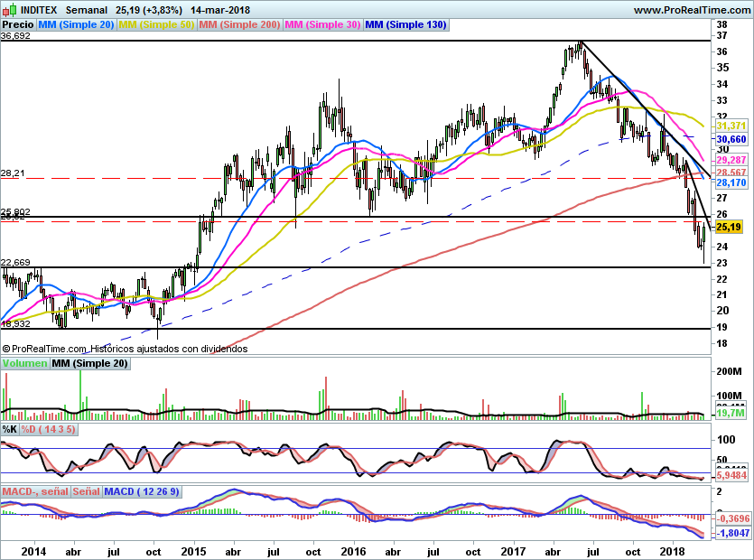The image size is (754, 560).
Task: Click the 19,7M volume value tag
Action: click(731, 413)
